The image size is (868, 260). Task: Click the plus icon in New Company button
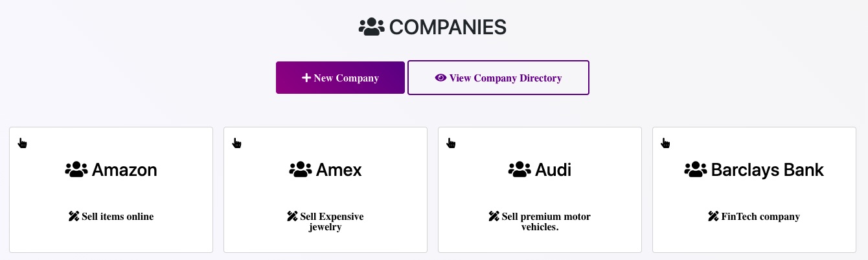click(306, 78)
